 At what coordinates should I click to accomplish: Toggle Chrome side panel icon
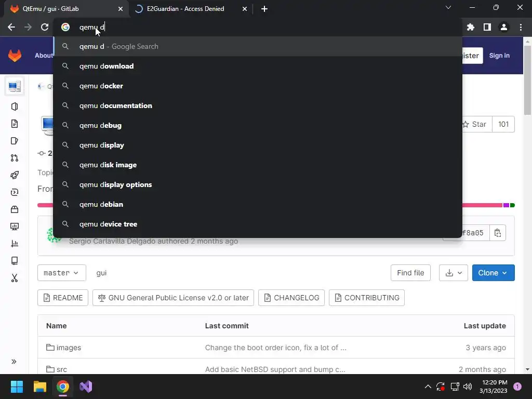point(487,27)
